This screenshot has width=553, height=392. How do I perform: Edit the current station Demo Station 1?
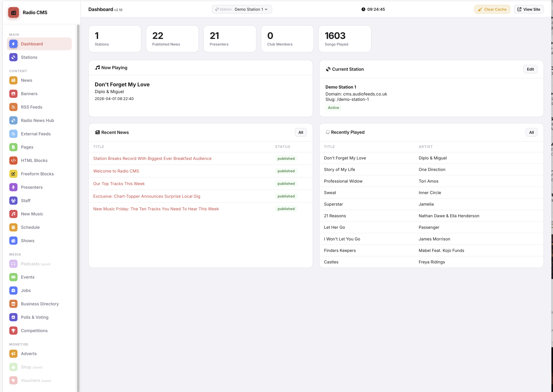pyautogui.click(x=530, y=69)
